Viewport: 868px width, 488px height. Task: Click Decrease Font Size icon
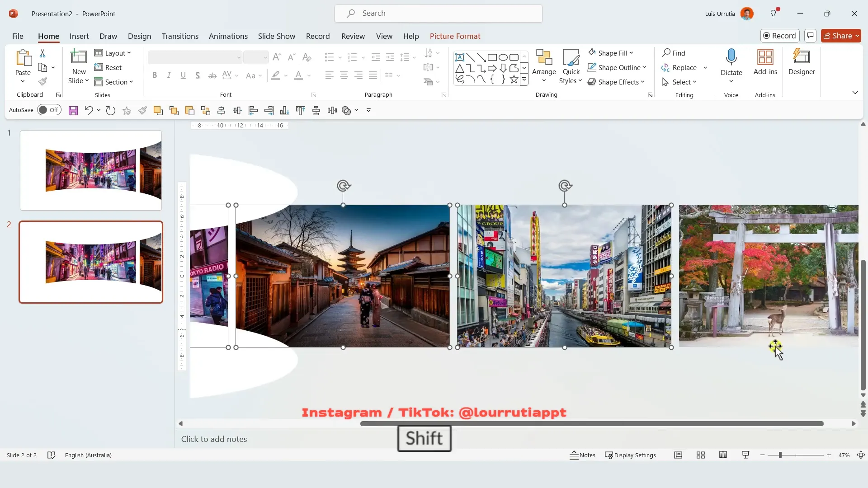click(x=292, y=57)
